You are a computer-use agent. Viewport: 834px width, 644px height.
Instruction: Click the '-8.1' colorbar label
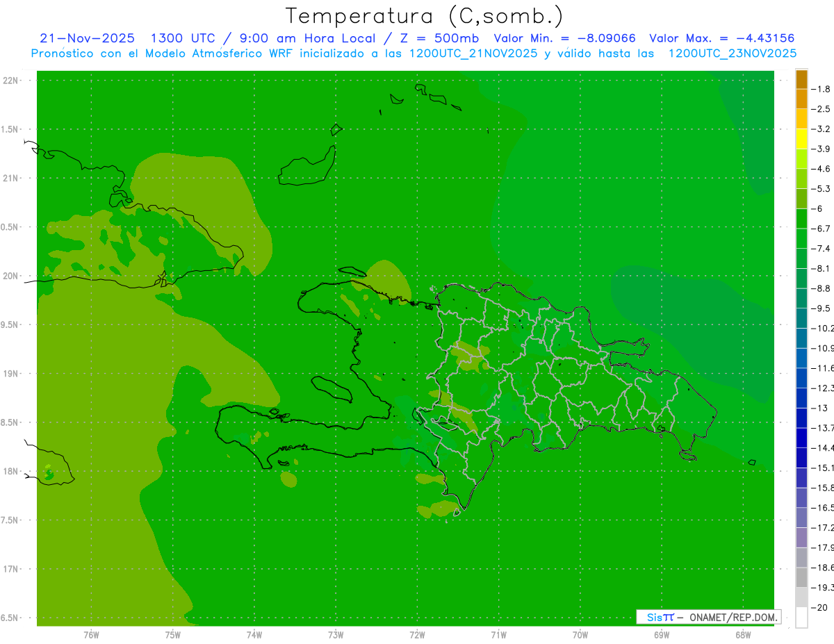coord(821,268)
